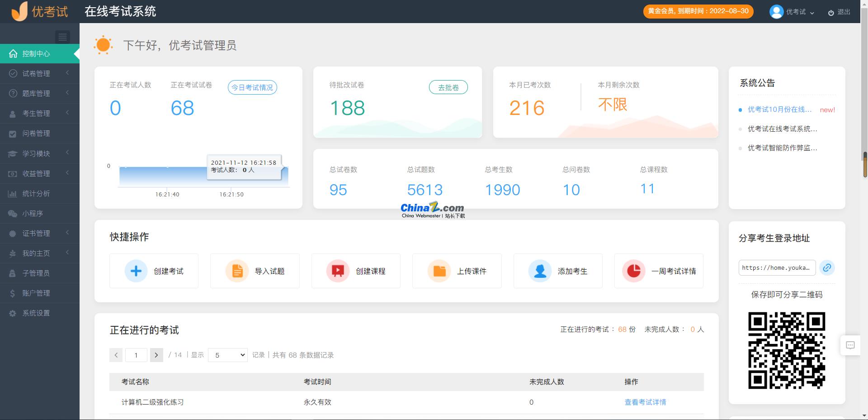Expand the 证书管理 submenu arrow
The height and width of the screenshot is (420, 868).
[x=67, y=233]
